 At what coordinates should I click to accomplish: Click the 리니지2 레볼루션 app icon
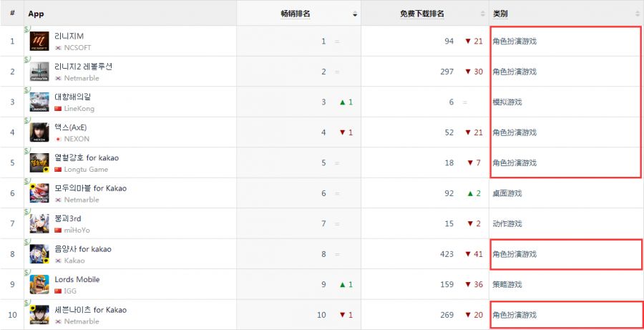[39, 72]
